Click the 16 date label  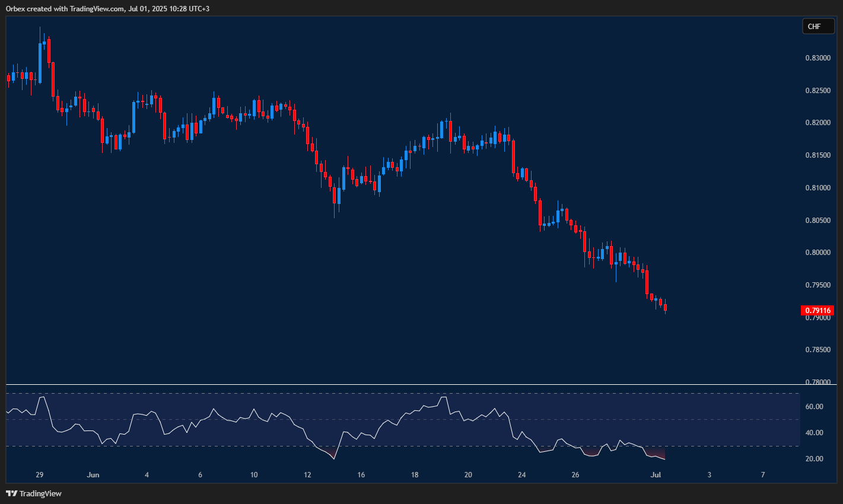point(361,474)
